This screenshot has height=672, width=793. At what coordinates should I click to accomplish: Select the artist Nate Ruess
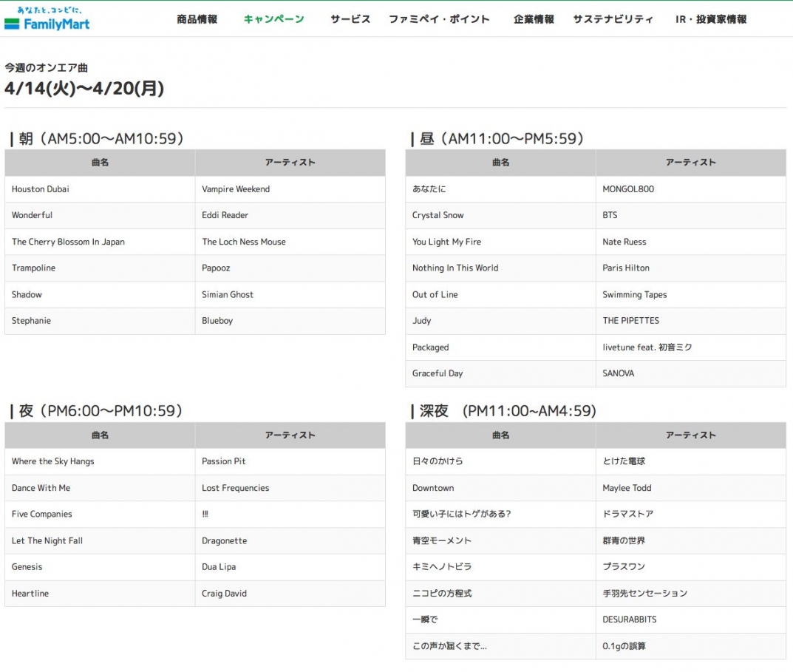(x=624, y=242)
